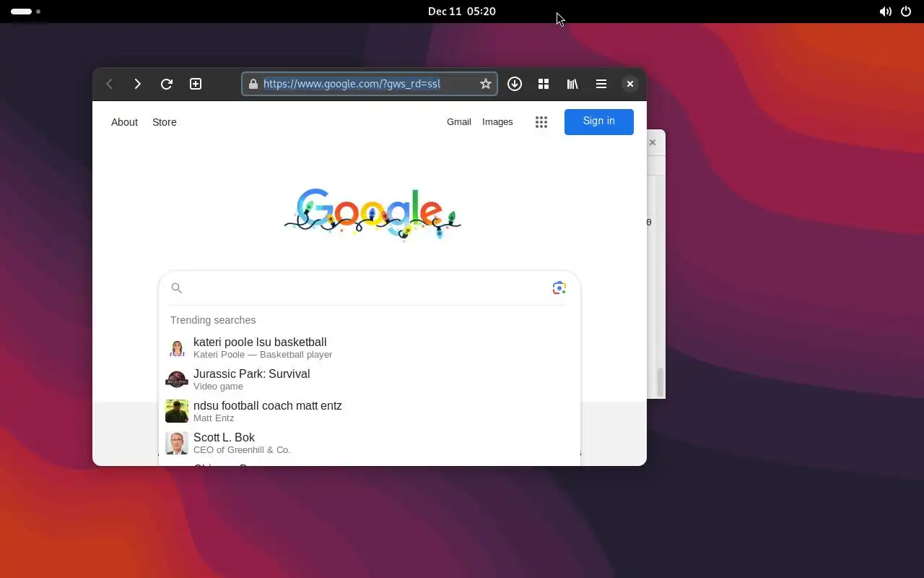Viewport: 924px width, 578px height.
Task: Close the background window behind browser
Action: pos(653,142)
